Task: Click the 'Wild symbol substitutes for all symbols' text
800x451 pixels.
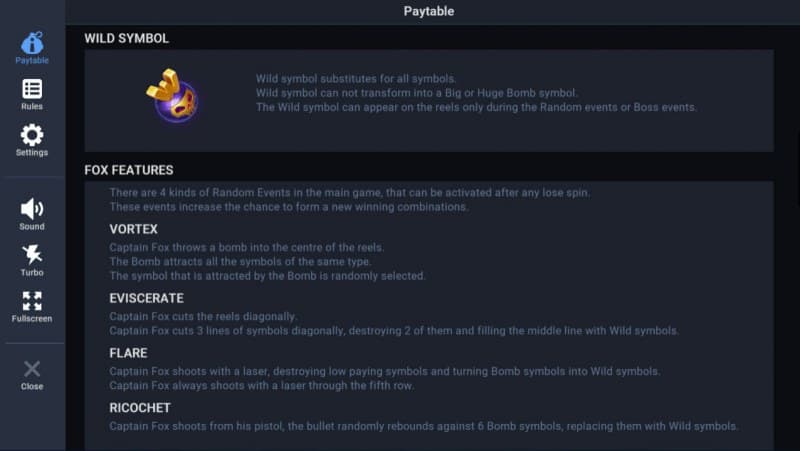Action: tap(356, 78)
